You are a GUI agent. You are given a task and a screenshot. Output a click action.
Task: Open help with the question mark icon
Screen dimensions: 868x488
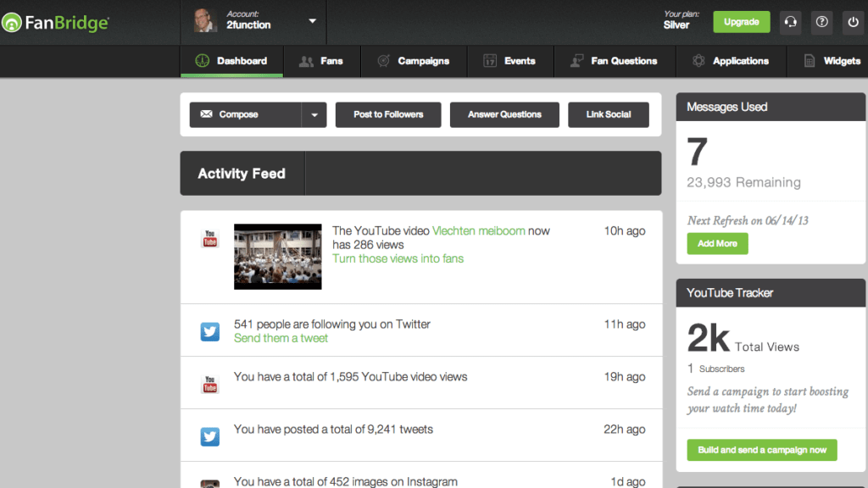coord(821,22)
